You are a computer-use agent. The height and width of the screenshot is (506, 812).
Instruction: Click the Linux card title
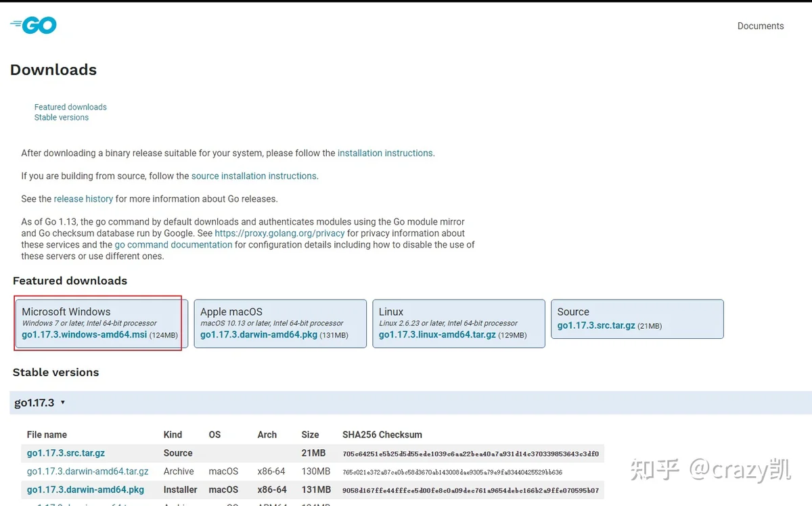(391, 312)
